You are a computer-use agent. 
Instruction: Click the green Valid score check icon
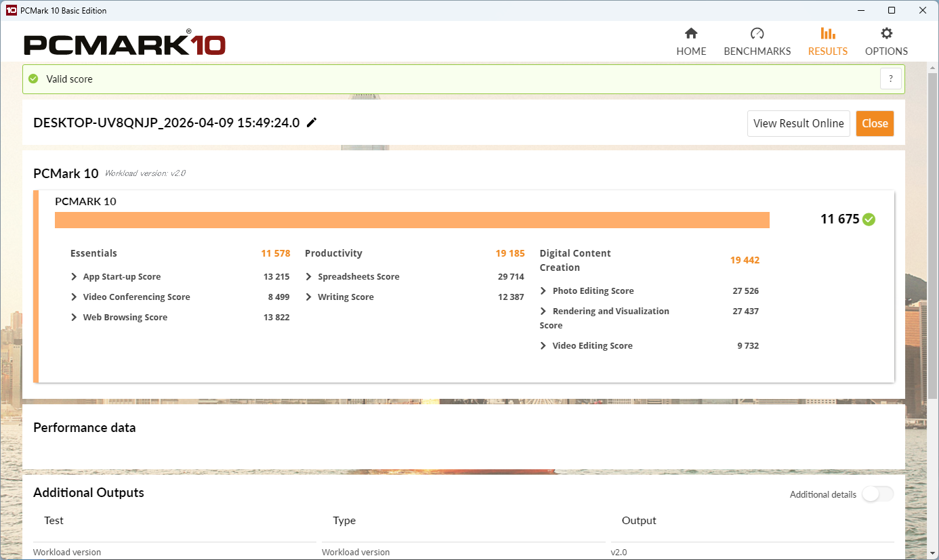click(33, 79)
